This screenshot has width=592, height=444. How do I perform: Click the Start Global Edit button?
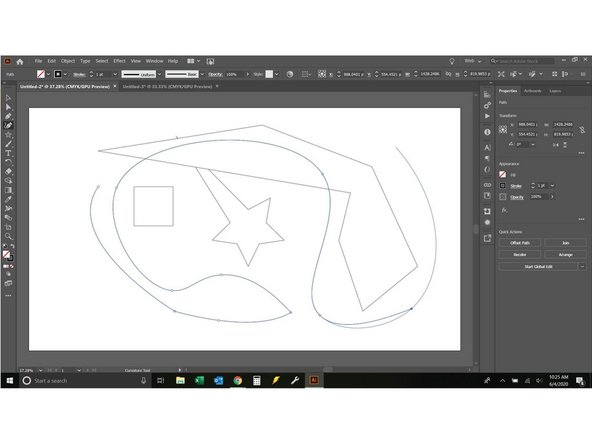tap(538, 267)
